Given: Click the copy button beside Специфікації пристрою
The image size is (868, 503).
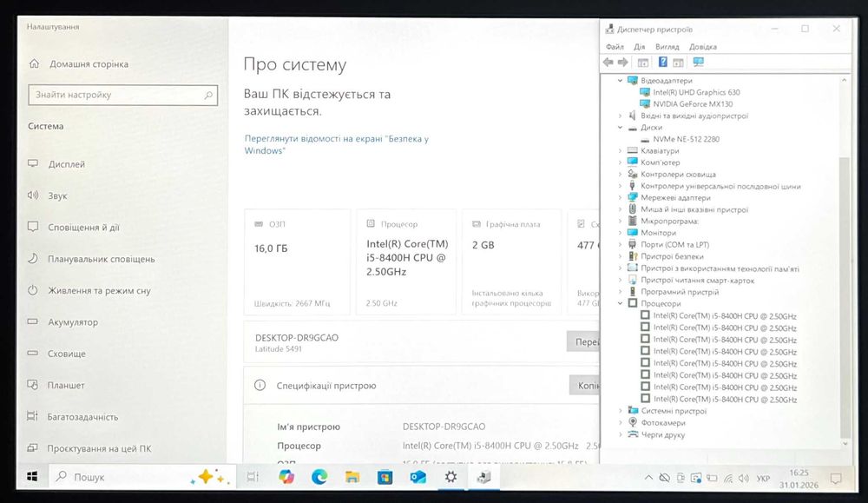Looking at the screenshot, I should coord(585,385).
